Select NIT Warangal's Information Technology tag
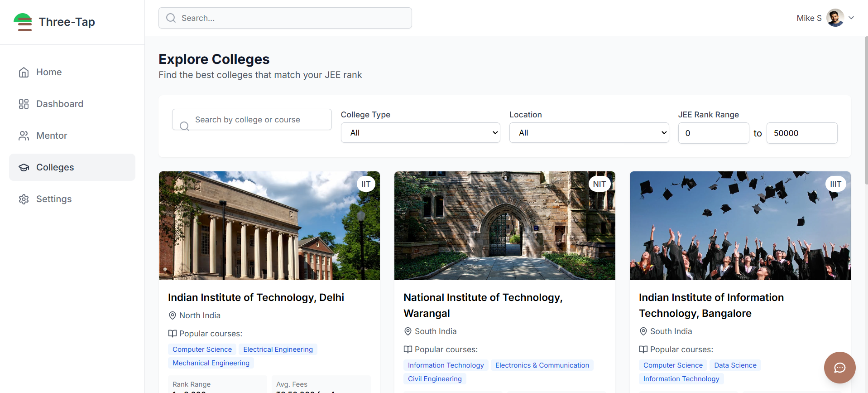This screenshot has width=868, height=393. [446, 365]
